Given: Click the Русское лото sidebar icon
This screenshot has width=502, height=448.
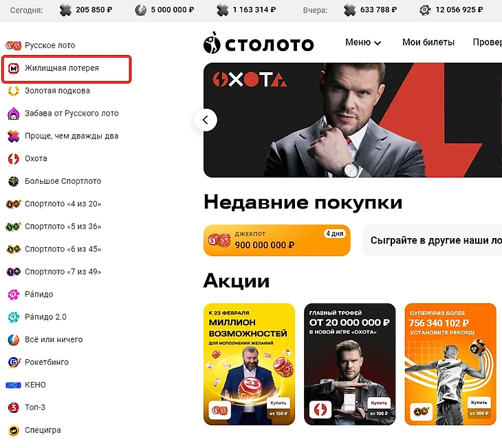Looking at the screenshot, I should tap(14, 45).
